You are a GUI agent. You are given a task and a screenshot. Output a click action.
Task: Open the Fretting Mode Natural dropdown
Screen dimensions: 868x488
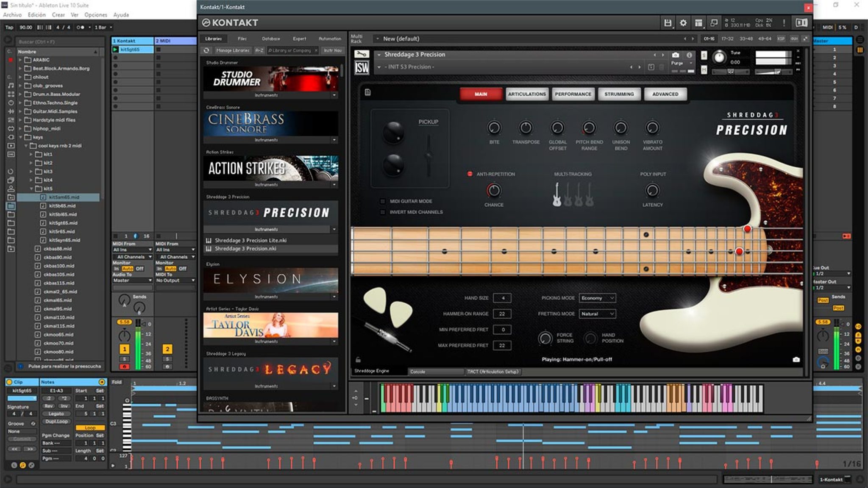click(597, 314)
